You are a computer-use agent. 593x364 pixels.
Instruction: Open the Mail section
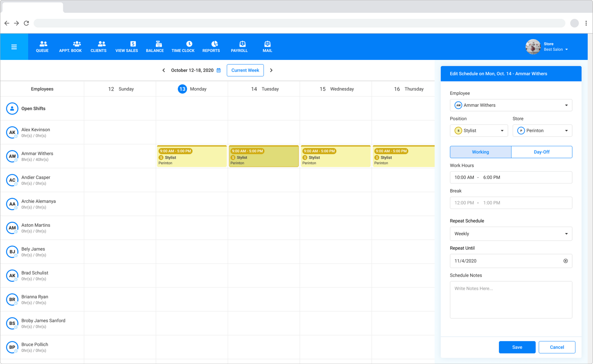pos(267,47)
